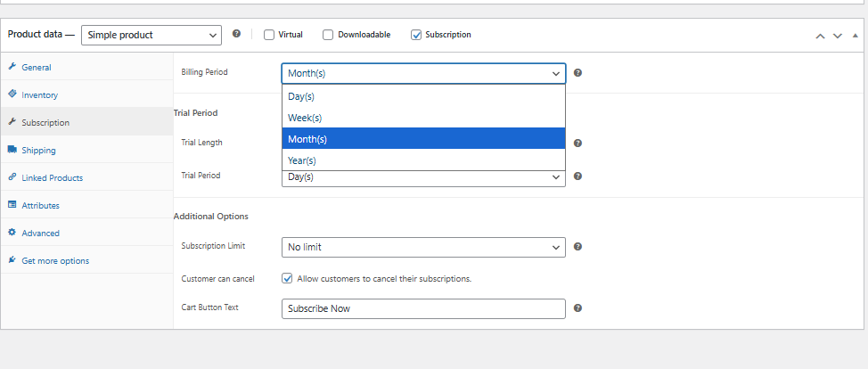Tick the Downloadable checkbox

point(328,35)
